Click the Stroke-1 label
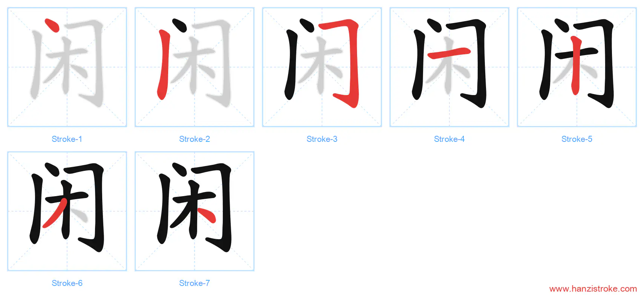Image resolution: width=644 pixels, height=295 pixels. tap(67, 139)
